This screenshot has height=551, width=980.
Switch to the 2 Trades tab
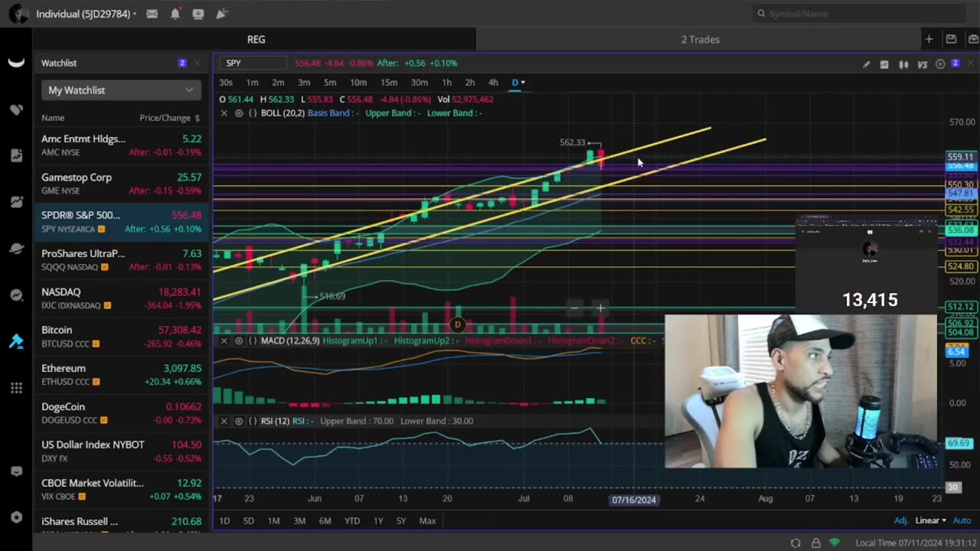pyautogui.click(x=700, y=39)
